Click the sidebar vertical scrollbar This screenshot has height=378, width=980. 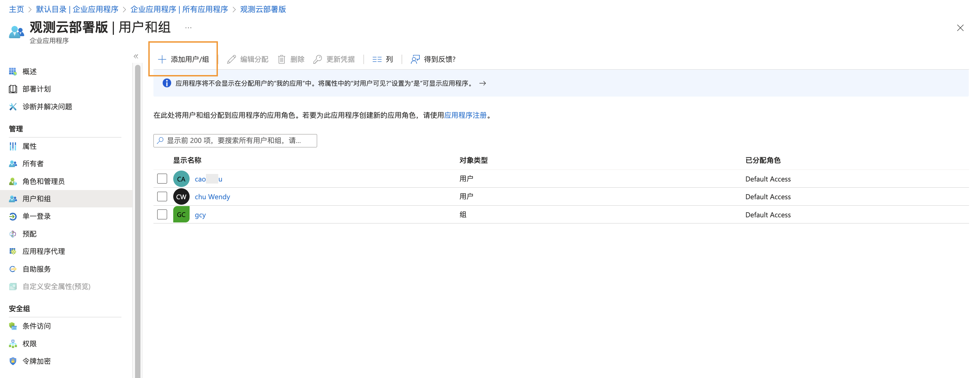[138, 221]
